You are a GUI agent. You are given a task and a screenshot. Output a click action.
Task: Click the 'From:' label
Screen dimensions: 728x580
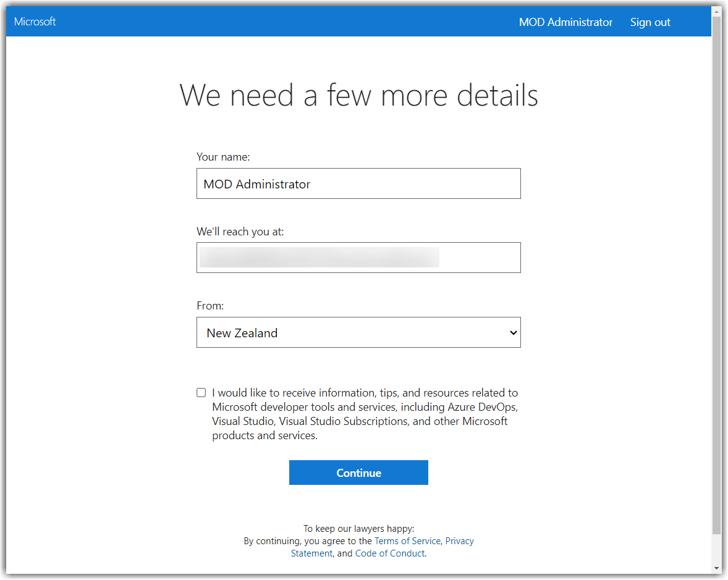point(210,306)
